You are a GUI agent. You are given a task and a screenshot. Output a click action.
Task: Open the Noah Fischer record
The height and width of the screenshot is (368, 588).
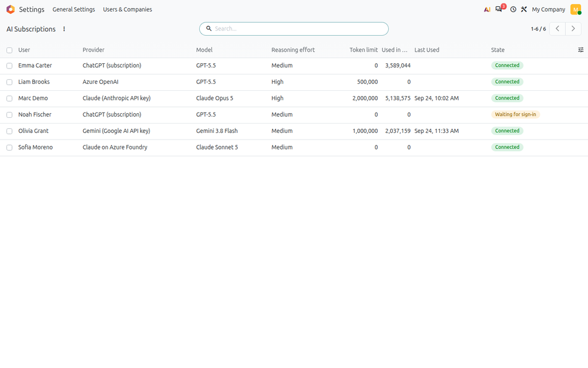pos(34,114)
